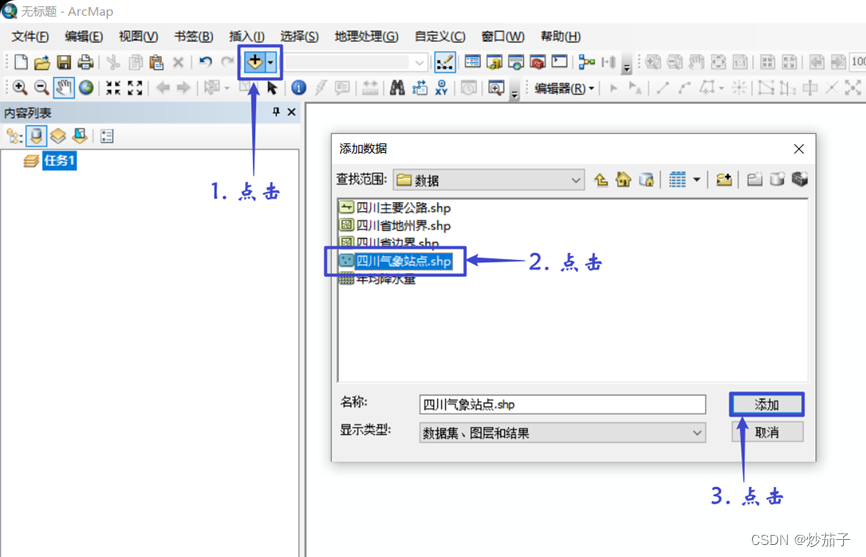866x557 pixels.
Task: Open the 帮助(H) menu
Action: pos(560,36)
